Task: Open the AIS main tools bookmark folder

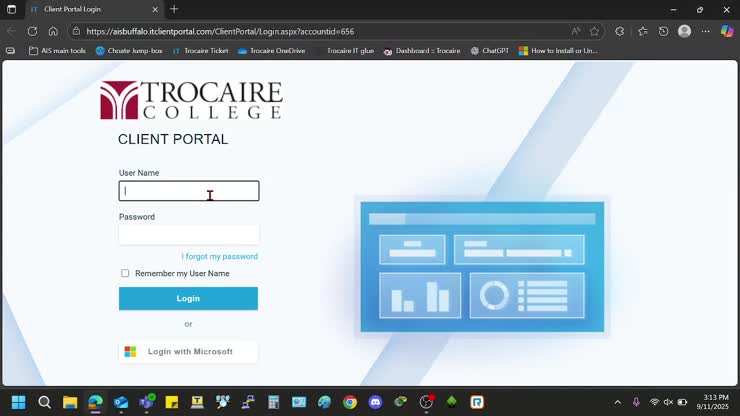Action: click(57, 51)
